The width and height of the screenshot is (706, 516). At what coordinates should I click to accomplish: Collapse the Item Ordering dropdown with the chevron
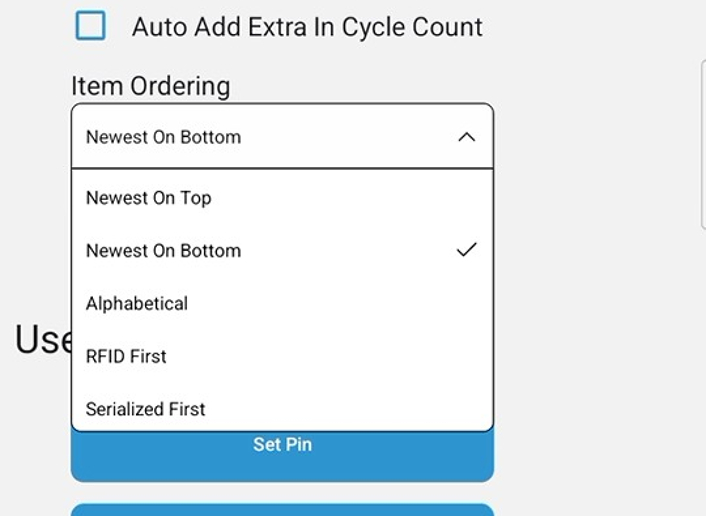click(466, 137)
